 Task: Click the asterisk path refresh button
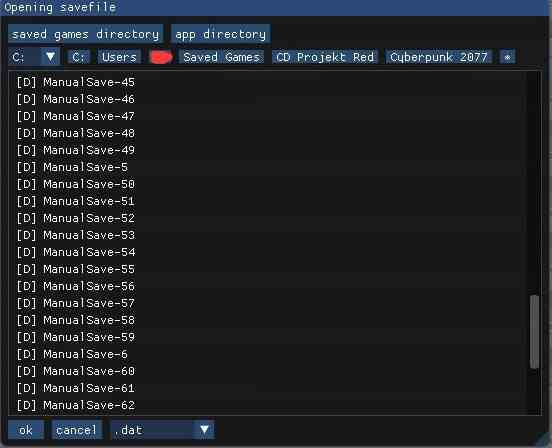click(507, 57)
